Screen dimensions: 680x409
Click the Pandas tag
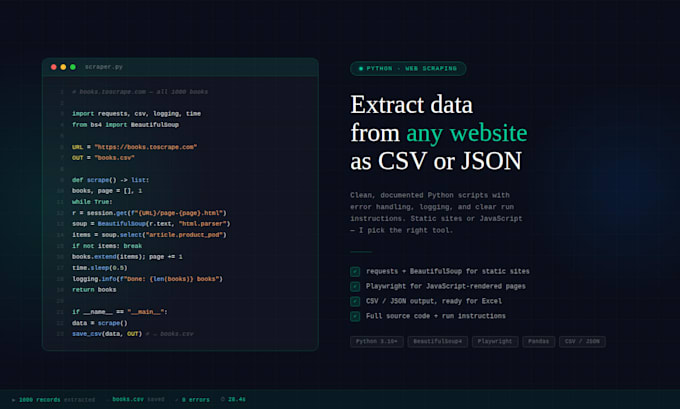539,341
